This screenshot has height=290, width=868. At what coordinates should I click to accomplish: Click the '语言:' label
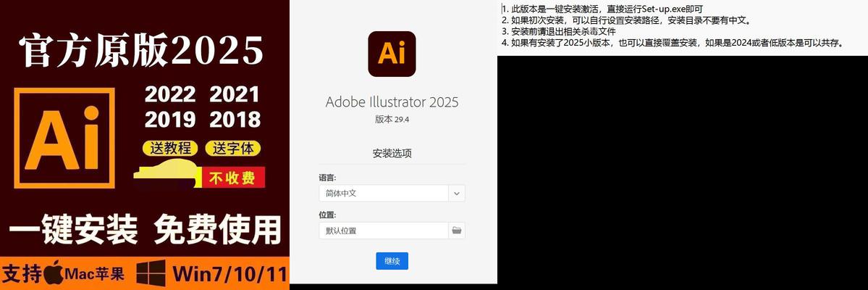(327, 178)
